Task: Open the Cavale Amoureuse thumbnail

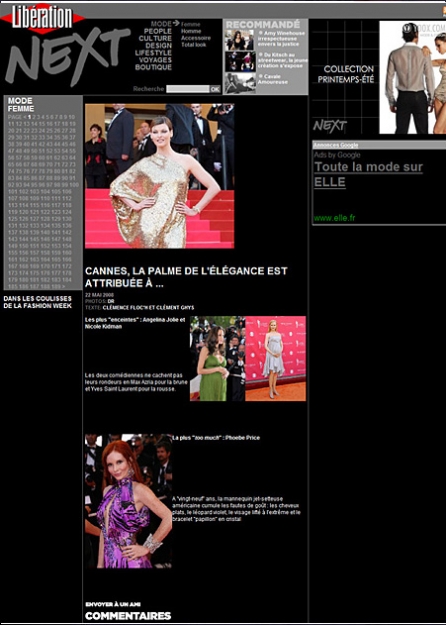Action: (x=240, y=83)
